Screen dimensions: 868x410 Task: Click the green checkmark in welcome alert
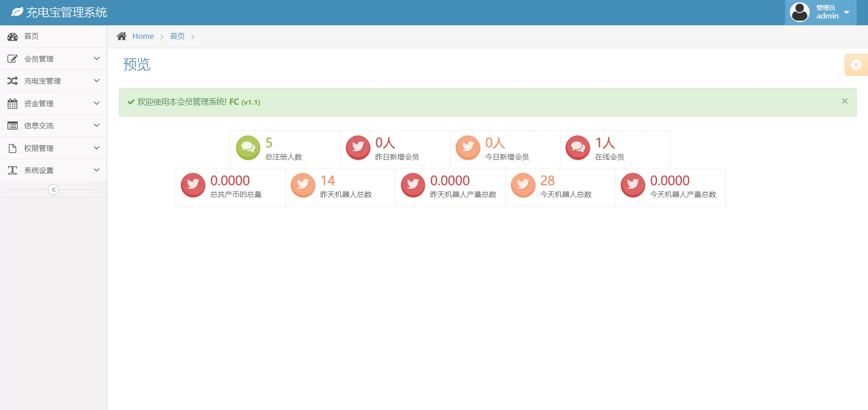(x=131, y=102)
